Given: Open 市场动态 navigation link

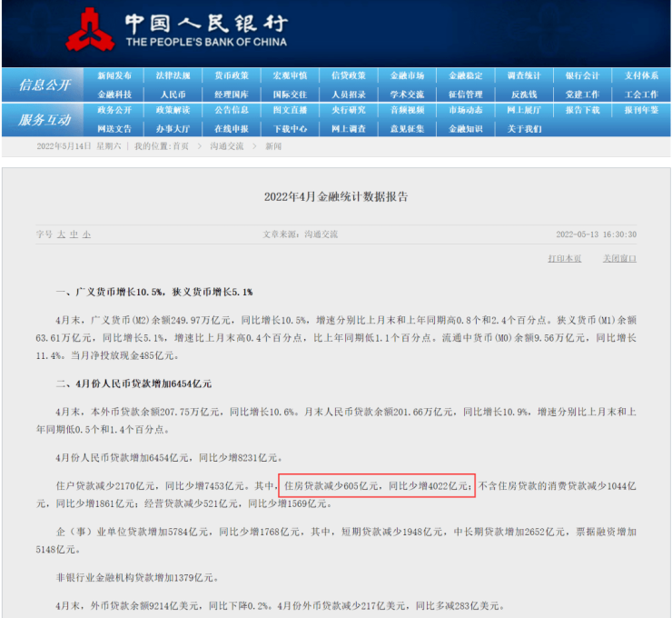Looking at the screenshot, I should [466, 110].
